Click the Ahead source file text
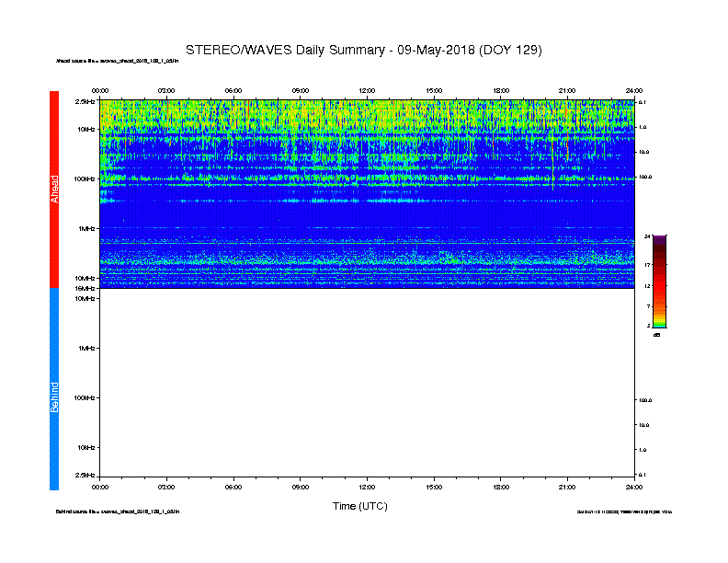This screenshot has height=563, width=728. [117, 61]
